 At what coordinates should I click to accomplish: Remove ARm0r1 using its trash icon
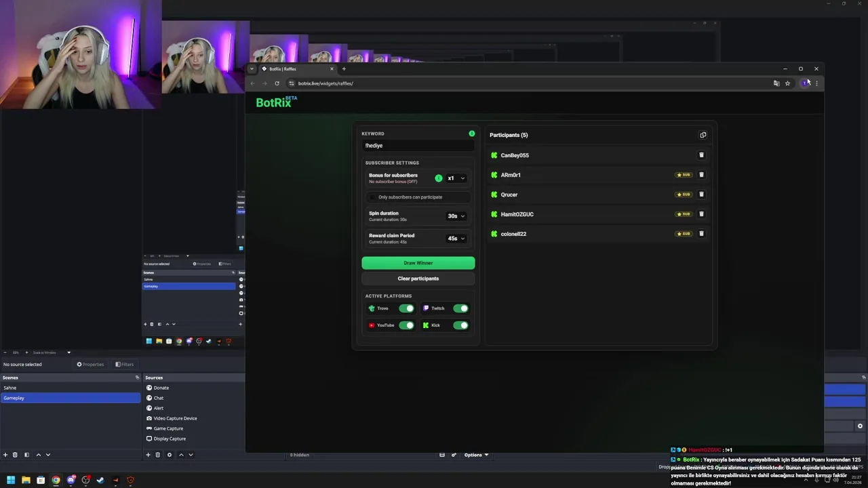701,175
